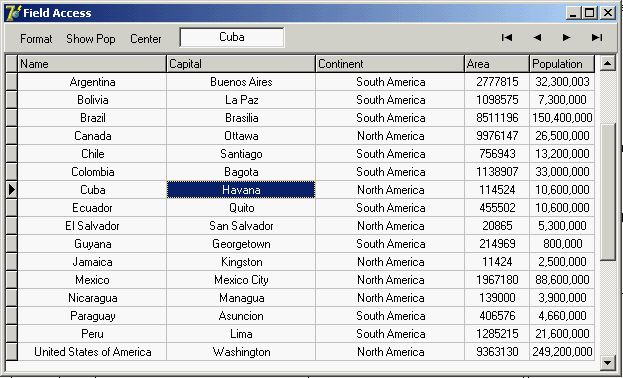Select the area value 8511196
The image size is (623, 378).
click(x=497, y=118)
